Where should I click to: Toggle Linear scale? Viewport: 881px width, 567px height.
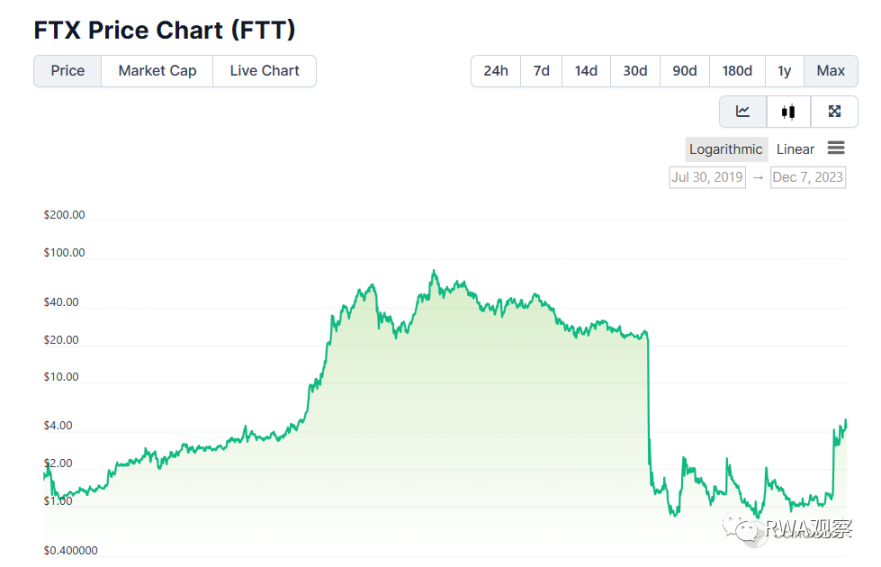tap(795, 149)
